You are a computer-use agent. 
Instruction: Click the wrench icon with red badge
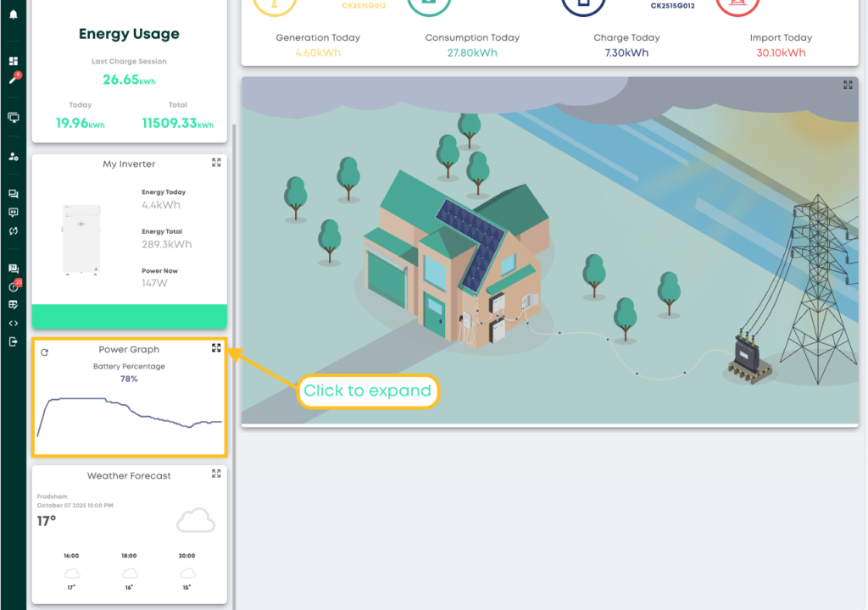(13, 80)
